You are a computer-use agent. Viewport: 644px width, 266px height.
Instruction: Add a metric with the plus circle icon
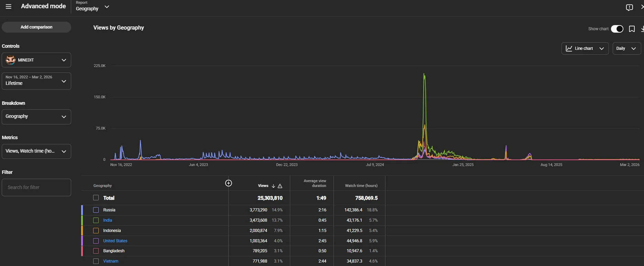(229, 183)
